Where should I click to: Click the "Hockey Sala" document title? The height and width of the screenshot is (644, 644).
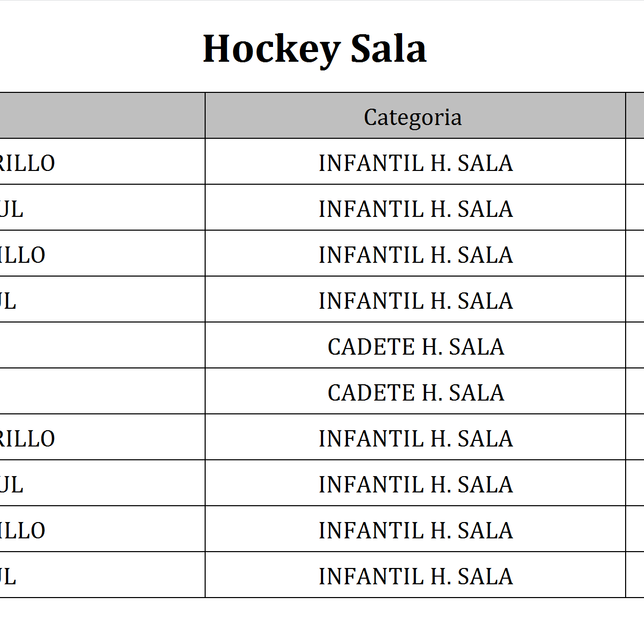pos(314,49)
